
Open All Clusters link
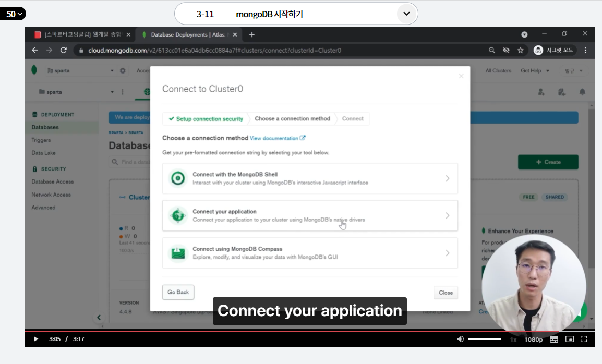(498, 70)
